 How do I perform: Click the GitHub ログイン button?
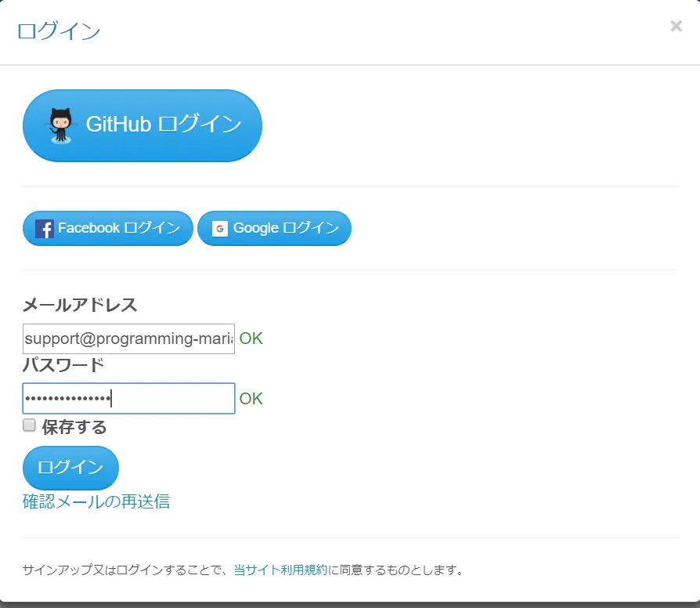[x=143, y=125]
